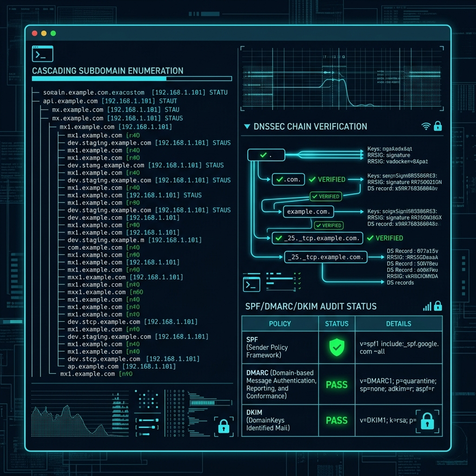The image size is (476, 476).
Task: Click the framed lock icon below the subdomain list
Action: [x=224, y=427]
